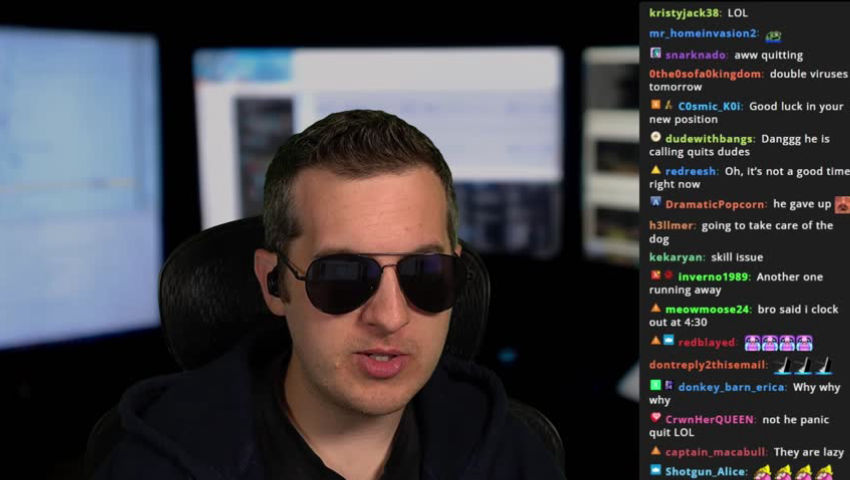This screenshot has height=480, width=850.
Task: Open kristyjack38's user card
Action: [685, 13]
